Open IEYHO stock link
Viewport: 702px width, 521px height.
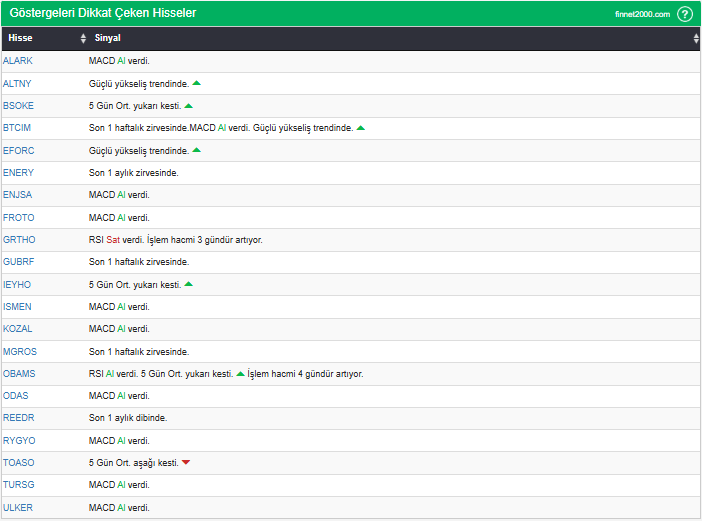pos(17,285)
